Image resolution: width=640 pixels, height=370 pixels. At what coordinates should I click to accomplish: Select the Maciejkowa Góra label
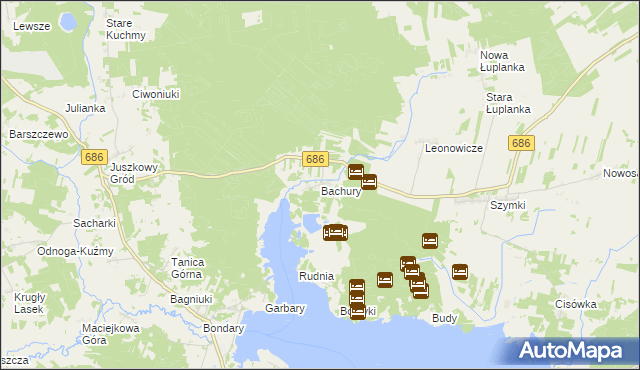pyautogui.click(x=111, y=334)
